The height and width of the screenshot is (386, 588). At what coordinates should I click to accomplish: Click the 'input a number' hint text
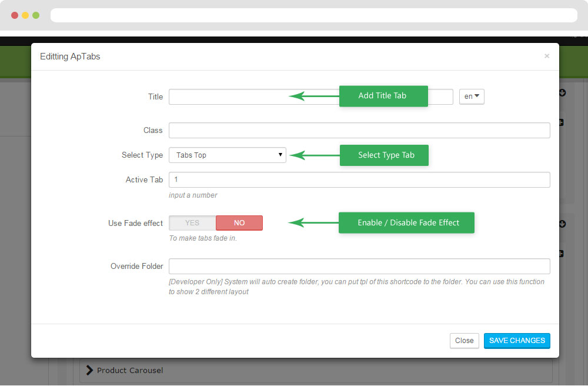pos(193,195)
